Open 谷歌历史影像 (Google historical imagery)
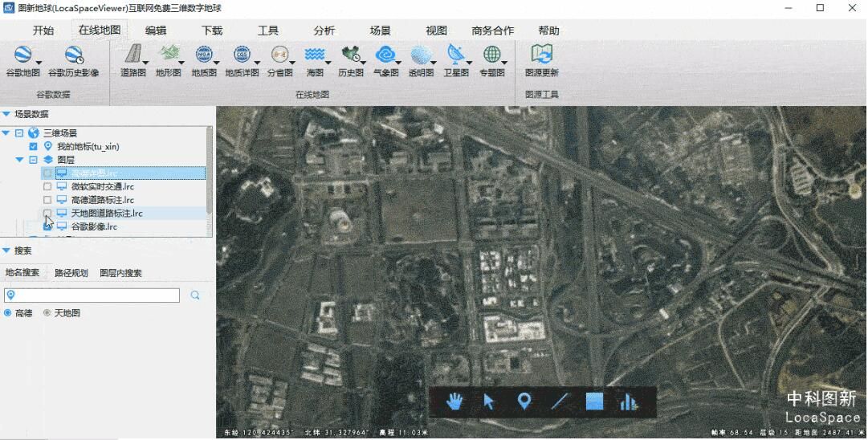 (73, 61)
